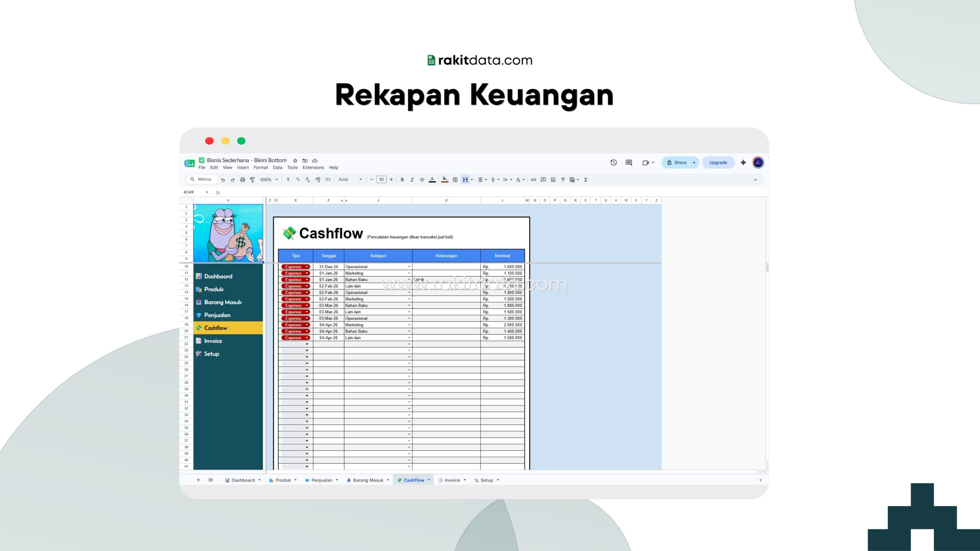Open the number format 123 menu
Screen dimensions: 980x551
click(x=328, y=179)
